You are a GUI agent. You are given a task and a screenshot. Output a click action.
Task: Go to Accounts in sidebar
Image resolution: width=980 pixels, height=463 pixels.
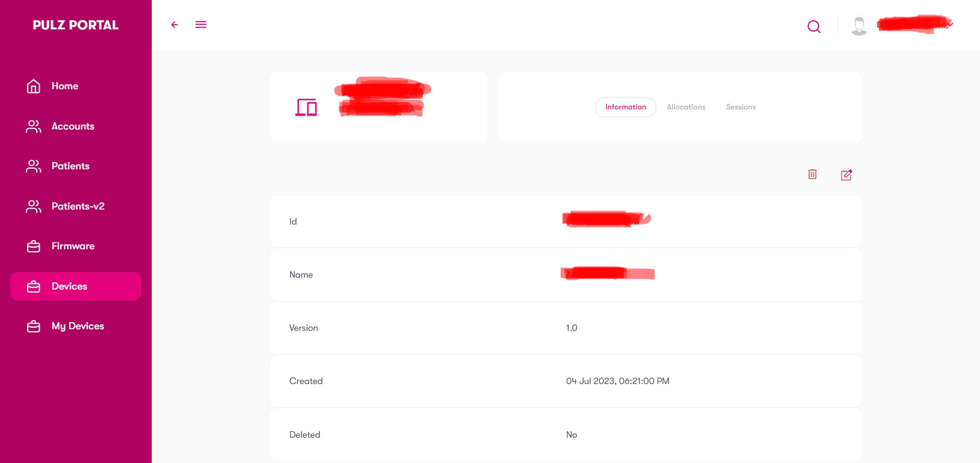[x=73, y=126]
